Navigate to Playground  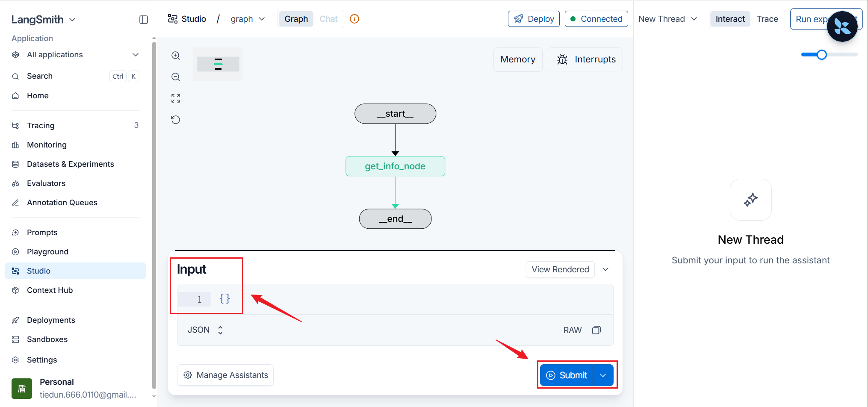click(75, 252)
